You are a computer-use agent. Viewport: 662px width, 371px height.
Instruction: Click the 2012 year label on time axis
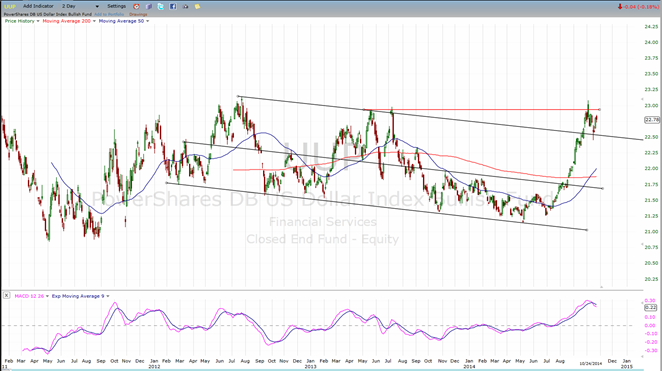154,366
